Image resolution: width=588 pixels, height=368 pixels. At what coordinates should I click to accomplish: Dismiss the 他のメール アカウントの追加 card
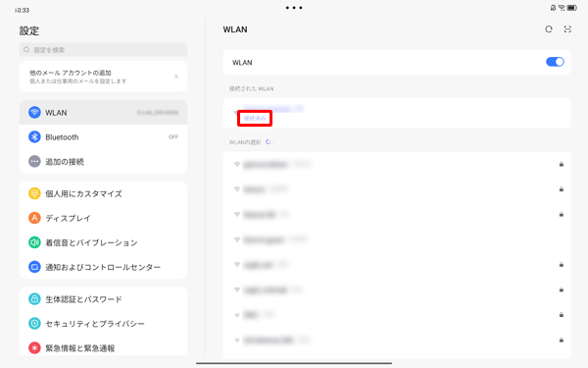(x=176, y=77)
